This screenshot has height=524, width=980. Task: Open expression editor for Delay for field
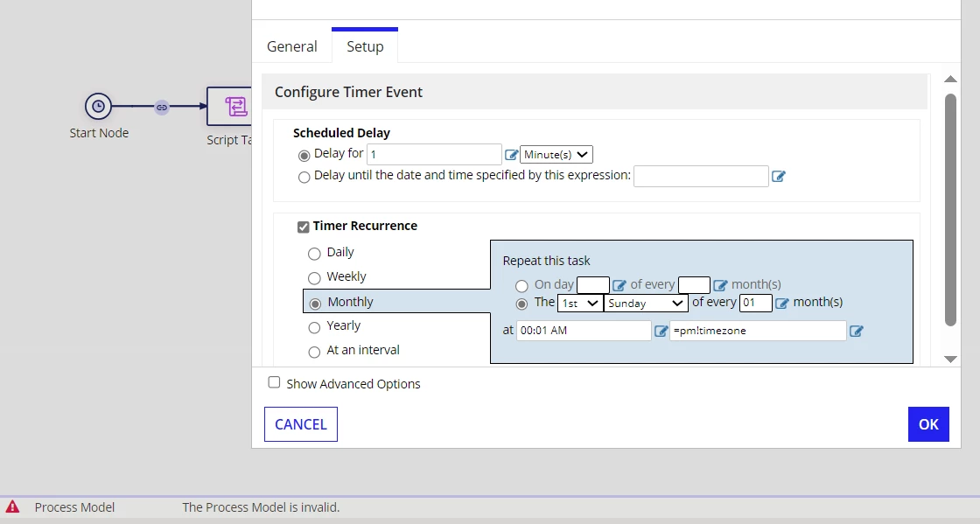pos(511,155)
